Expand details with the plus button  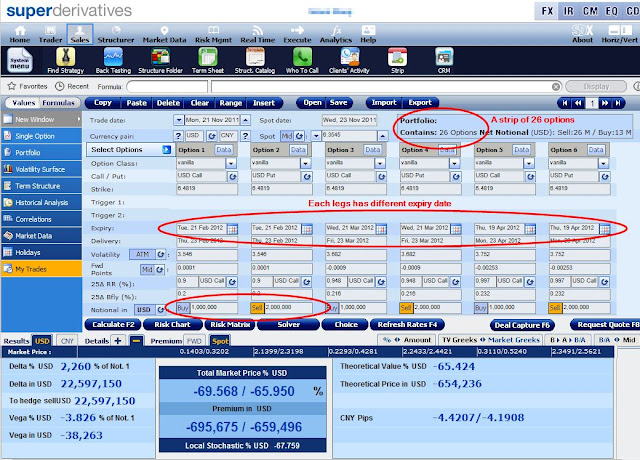pos(118,340)
